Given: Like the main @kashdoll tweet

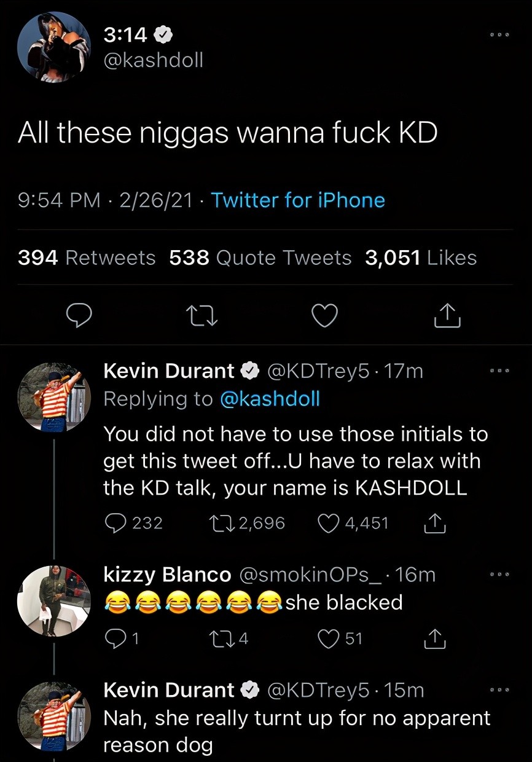Looking at the screenshot, I should coord(324,315).
